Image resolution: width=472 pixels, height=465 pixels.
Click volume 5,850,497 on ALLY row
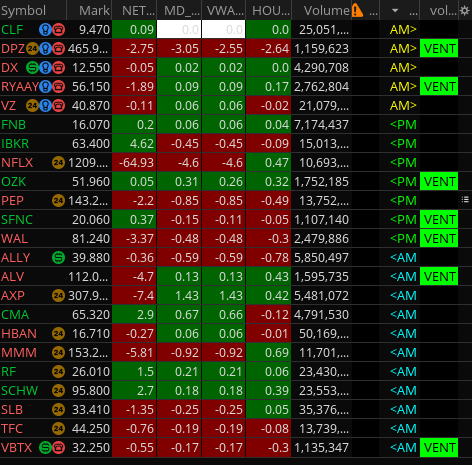pyautogui.click(x=321, y=258)
